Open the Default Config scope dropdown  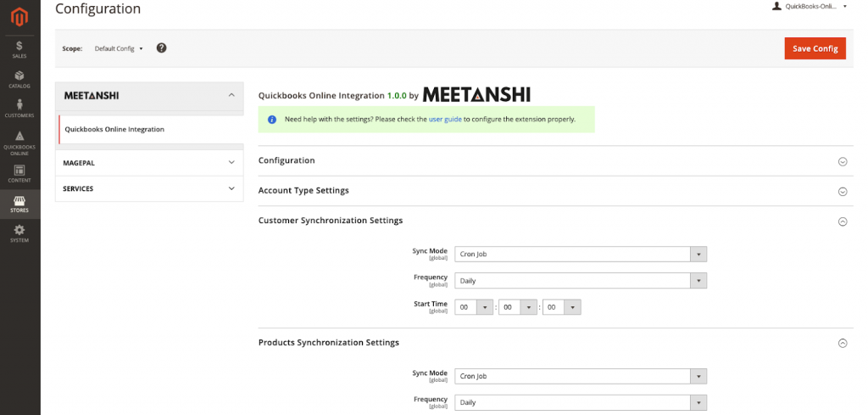coord(119,48)
